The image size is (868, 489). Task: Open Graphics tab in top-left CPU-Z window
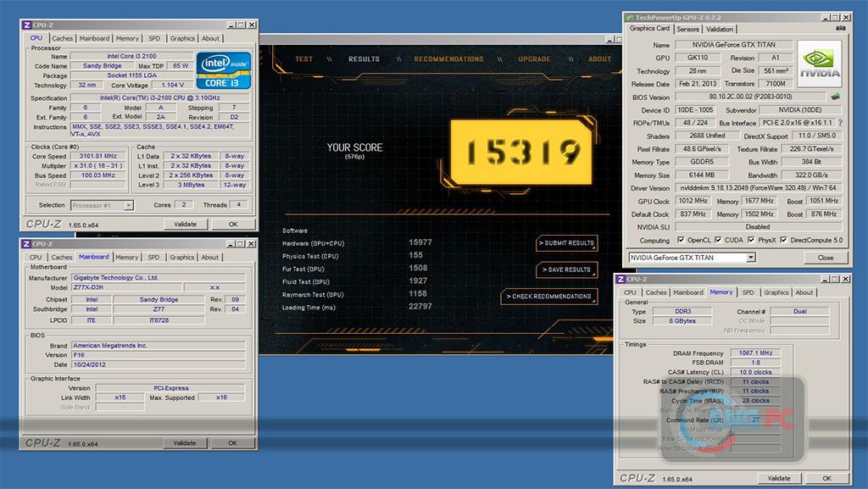click(182, 39)
